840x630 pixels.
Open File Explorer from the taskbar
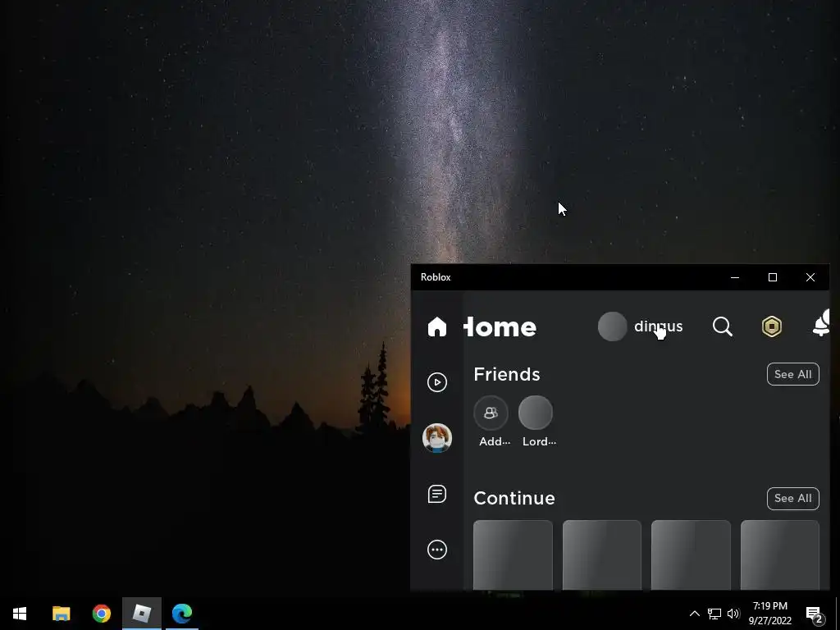coord(61,614)
